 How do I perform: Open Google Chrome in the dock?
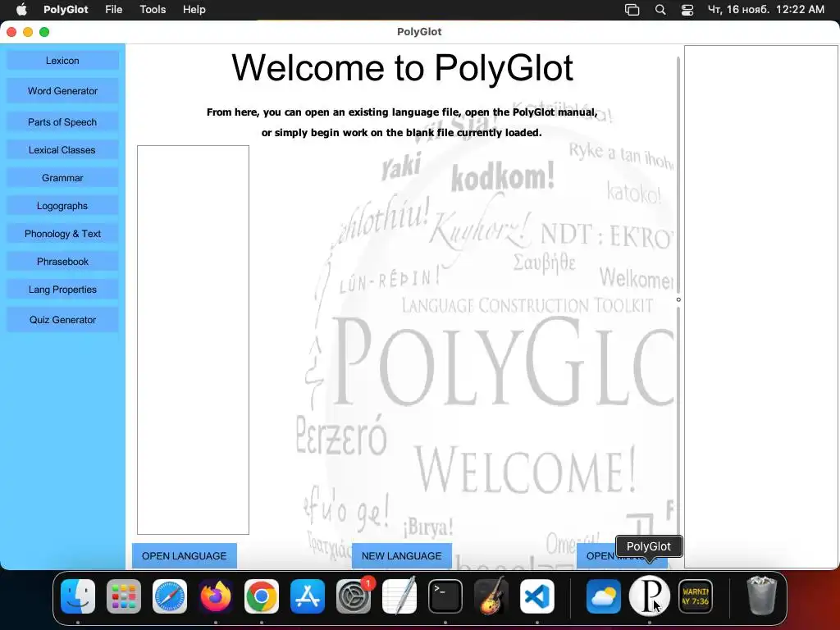(x=262, y=596)
